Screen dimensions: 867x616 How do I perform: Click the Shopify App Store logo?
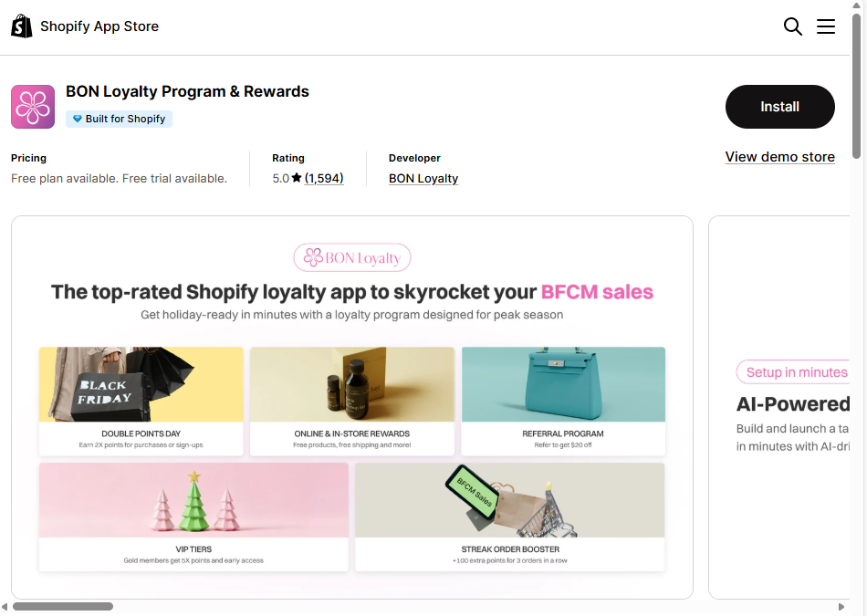(x=85, y=26)
